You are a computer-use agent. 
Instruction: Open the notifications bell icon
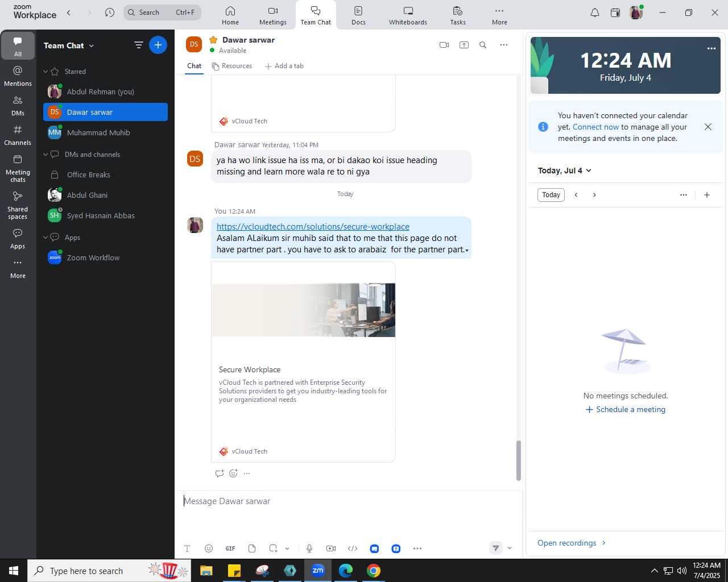(x=595, y=13)
